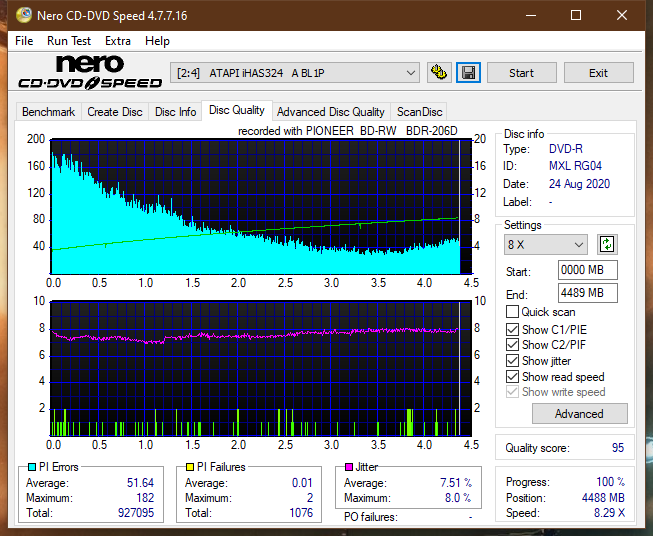The width and height of the screenshot is (653, 536).
Task: Maximize the Nero window
Action: click(576, 15)
